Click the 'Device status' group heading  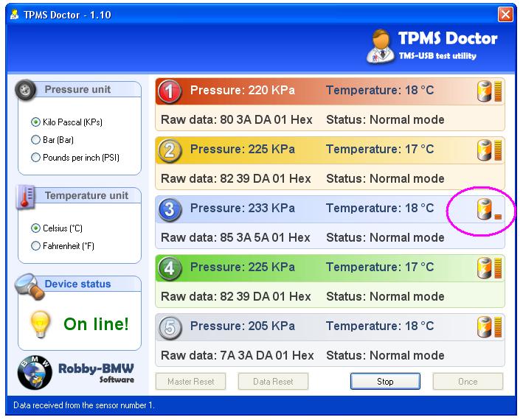click(x=77, y=284)
